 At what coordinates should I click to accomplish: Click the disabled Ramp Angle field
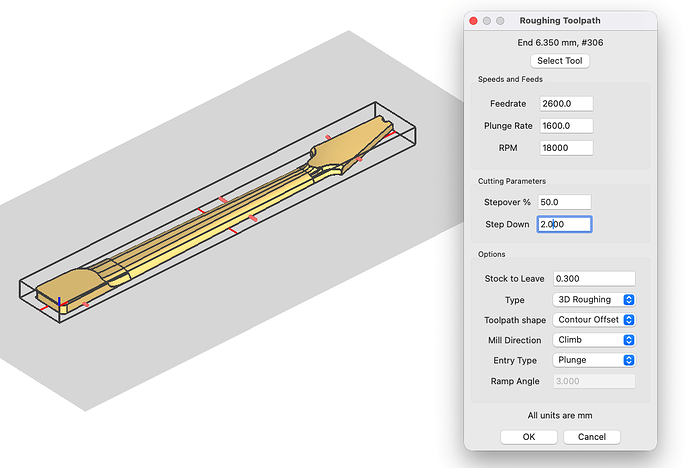pyautogui.click(x=594, y=381)
